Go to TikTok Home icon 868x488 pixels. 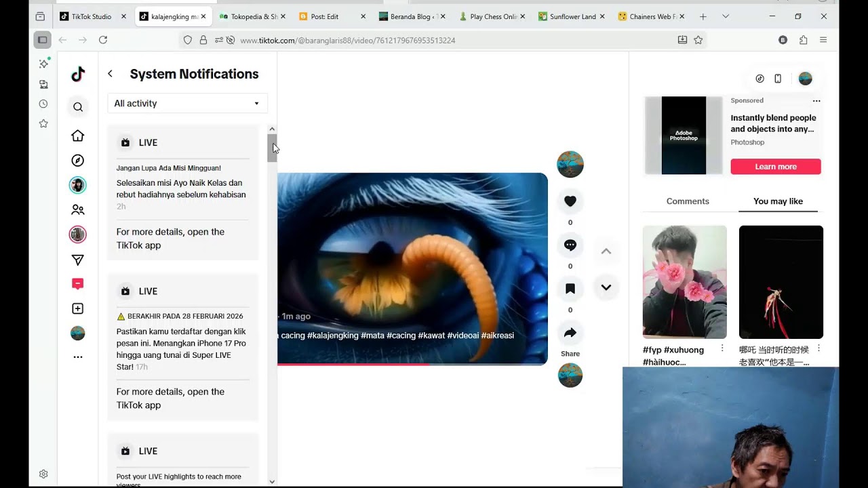pos(78,136)
